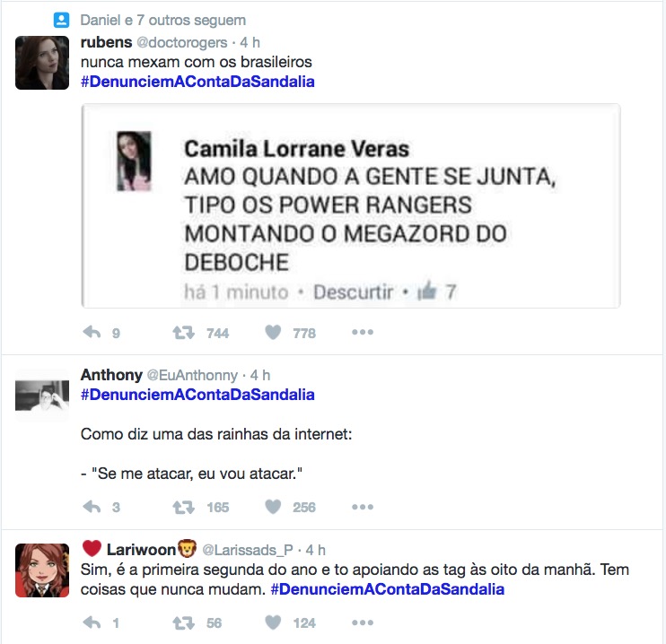Like Anthony's tweet with 256 likes
This screenshot has height=644, width=666.
click(x=273, y=507)
